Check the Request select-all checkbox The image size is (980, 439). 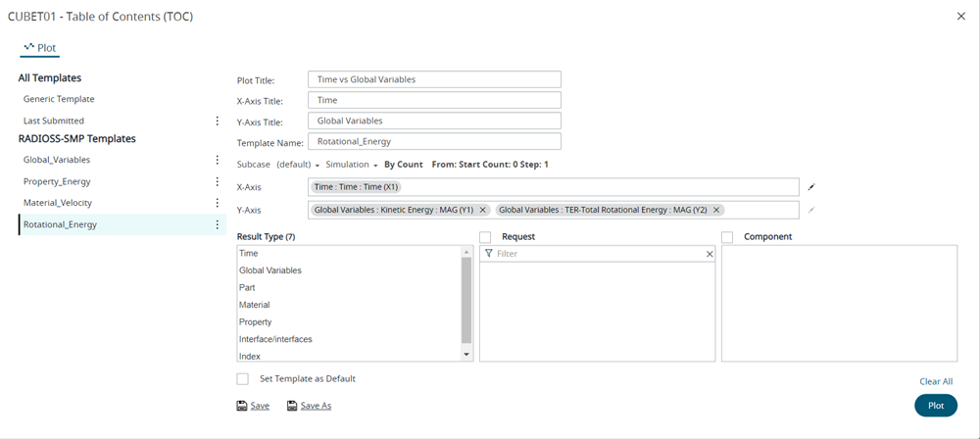click(x=485, y=237)
